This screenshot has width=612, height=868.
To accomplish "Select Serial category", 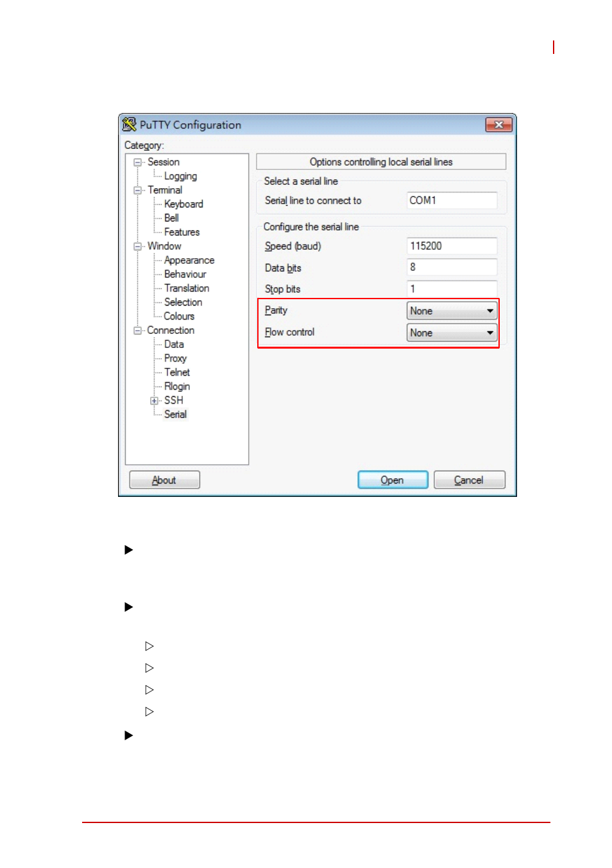I will pyautogui.click(x=175, y=415).
